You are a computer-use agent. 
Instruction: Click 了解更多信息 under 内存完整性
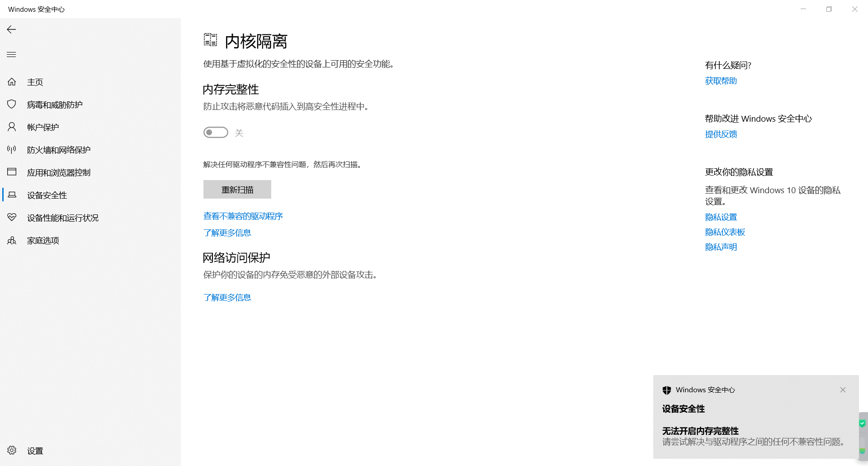click(227, 233)
